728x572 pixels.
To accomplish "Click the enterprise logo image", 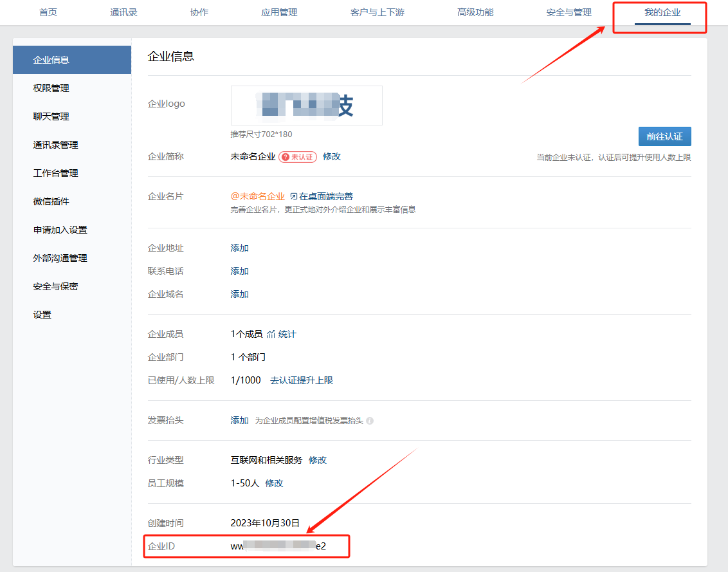I will click(306, 106).
